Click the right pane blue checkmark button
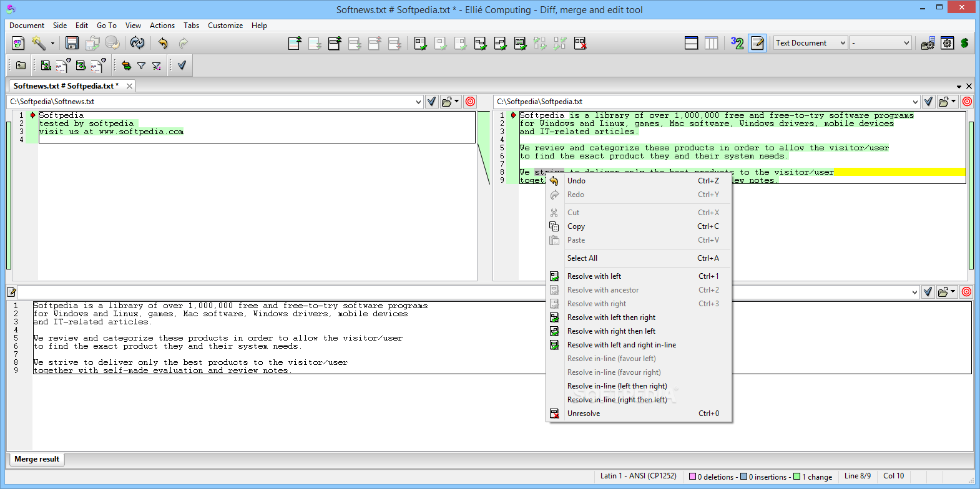The width and height of the screenshot is (980, 489). pos(928,102)
